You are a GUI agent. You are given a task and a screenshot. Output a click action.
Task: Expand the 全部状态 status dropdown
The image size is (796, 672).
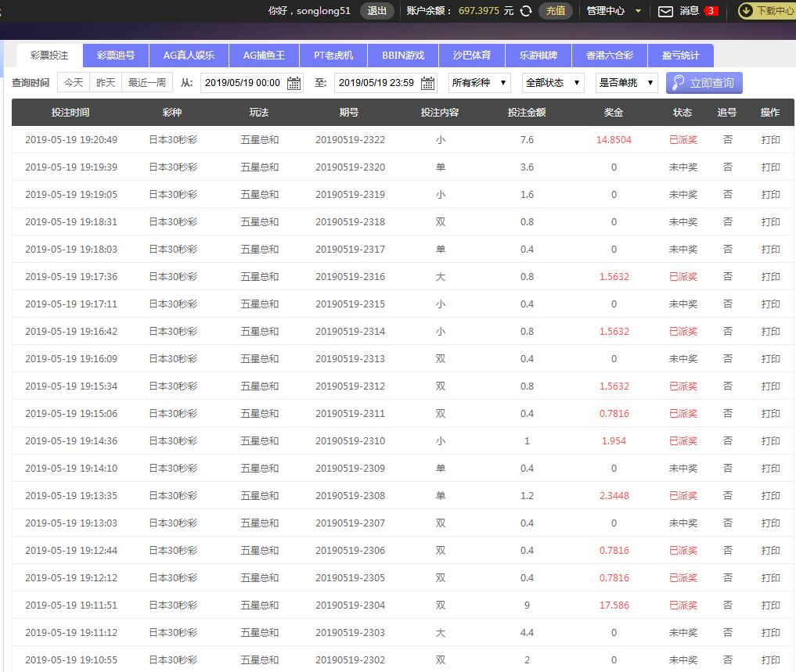[x=553, y=83]
